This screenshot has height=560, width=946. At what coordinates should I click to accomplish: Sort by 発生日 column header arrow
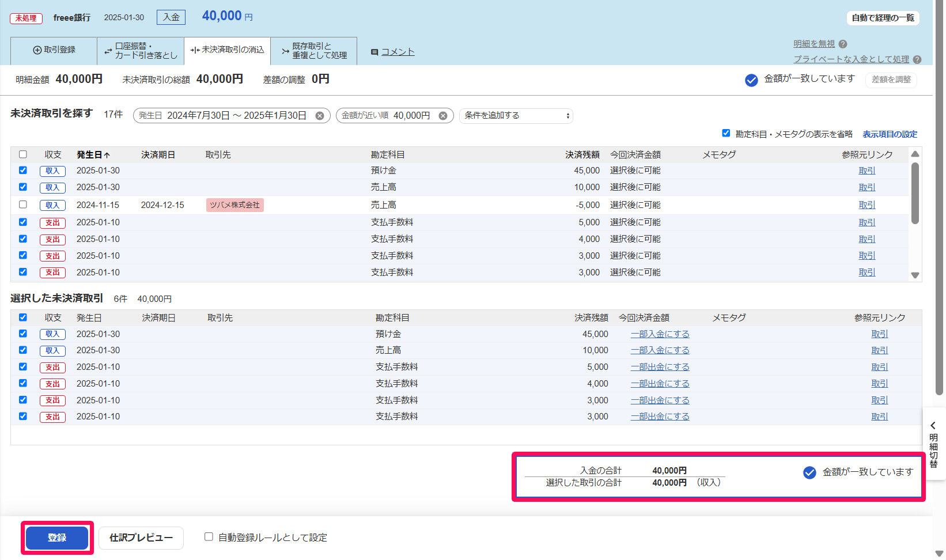click(107, 155)
